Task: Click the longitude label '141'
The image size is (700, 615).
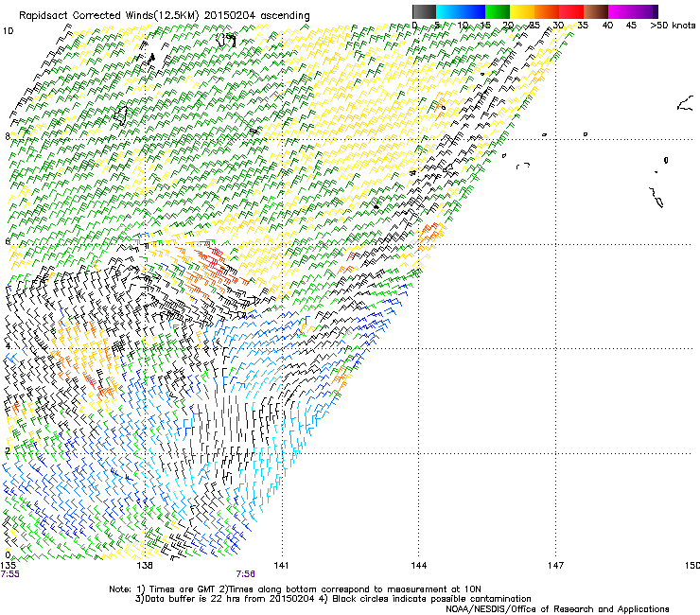Action: 281,566
